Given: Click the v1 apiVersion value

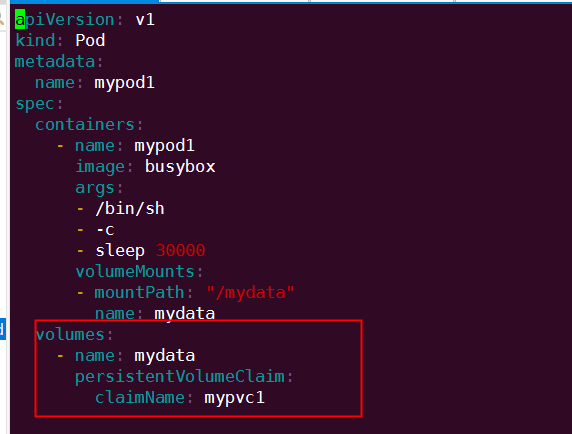Looking at the screenshot, I should coord(145,19).
